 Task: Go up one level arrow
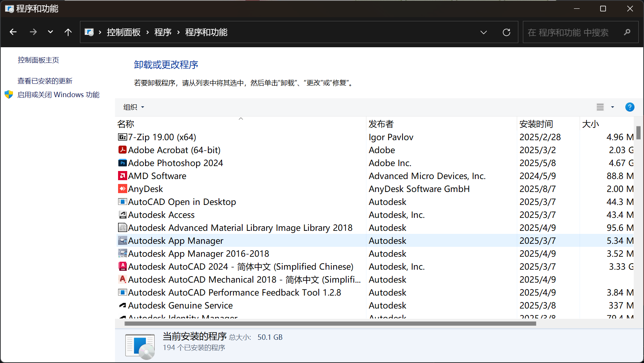[68, 32]
